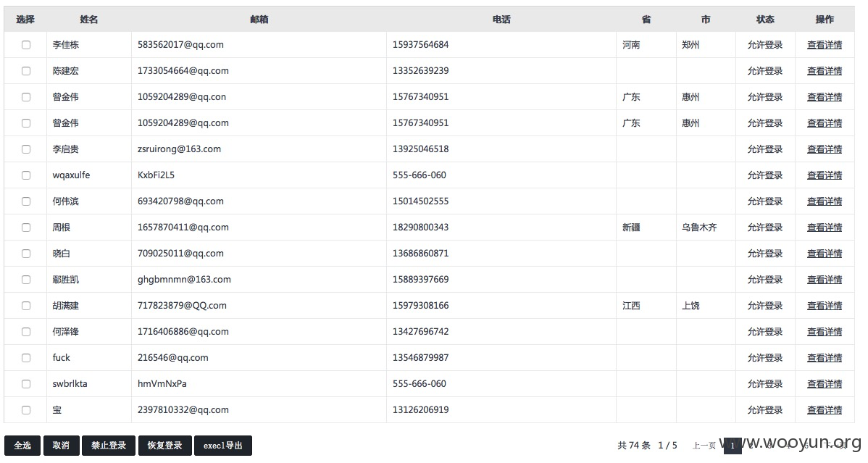This screenshot has width=868, height=463.
Task: View details of 宝's row
Action: [x=825, y=410]
